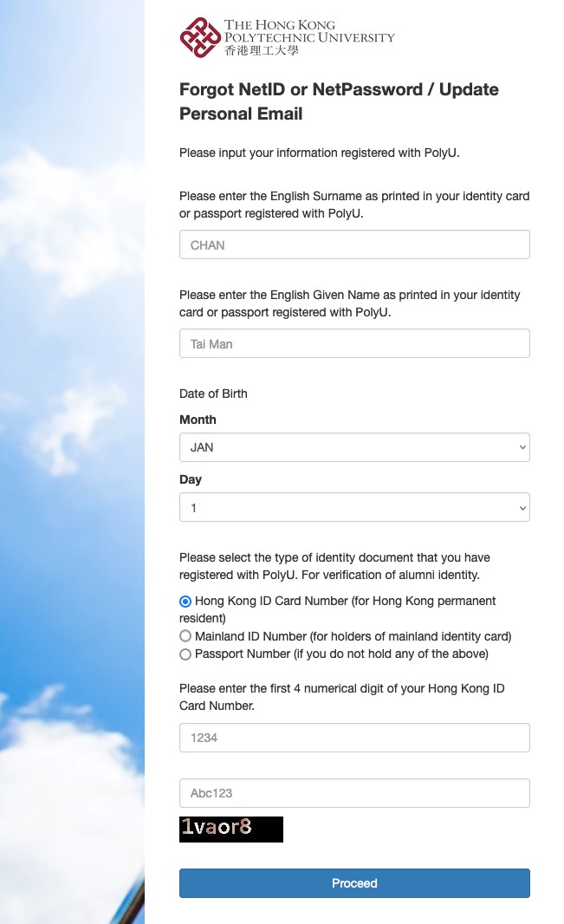
Task: Click The Hong Kong Polytechnic University name text
Action: 308,31
